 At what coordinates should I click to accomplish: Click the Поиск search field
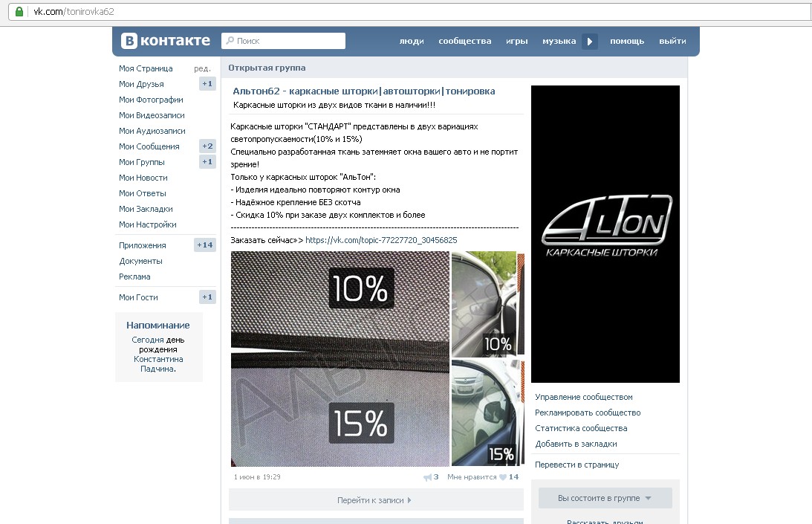pyautogui.click(x=283, y=40)
